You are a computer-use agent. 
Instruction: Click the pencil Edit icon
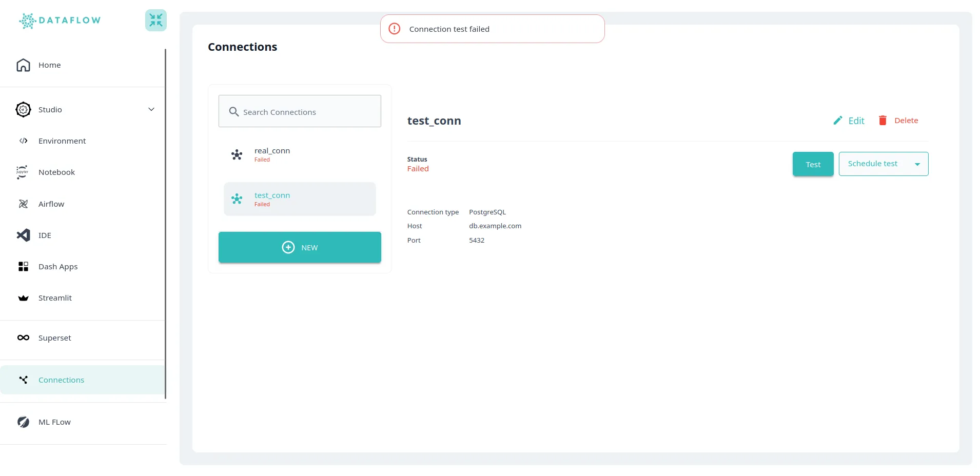(837, 121)
